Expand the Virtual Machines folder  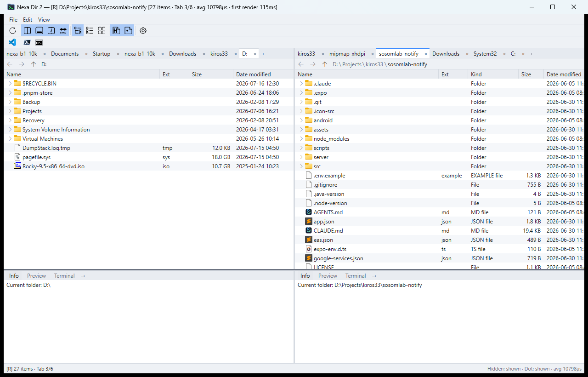click(x=10, y=138)
